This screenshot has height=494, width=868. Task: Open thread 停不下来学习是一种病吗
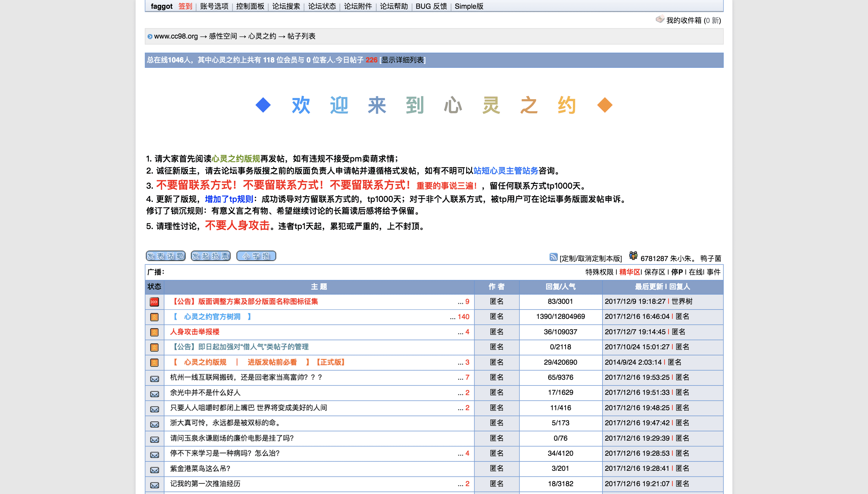click(x=225, y=453)
